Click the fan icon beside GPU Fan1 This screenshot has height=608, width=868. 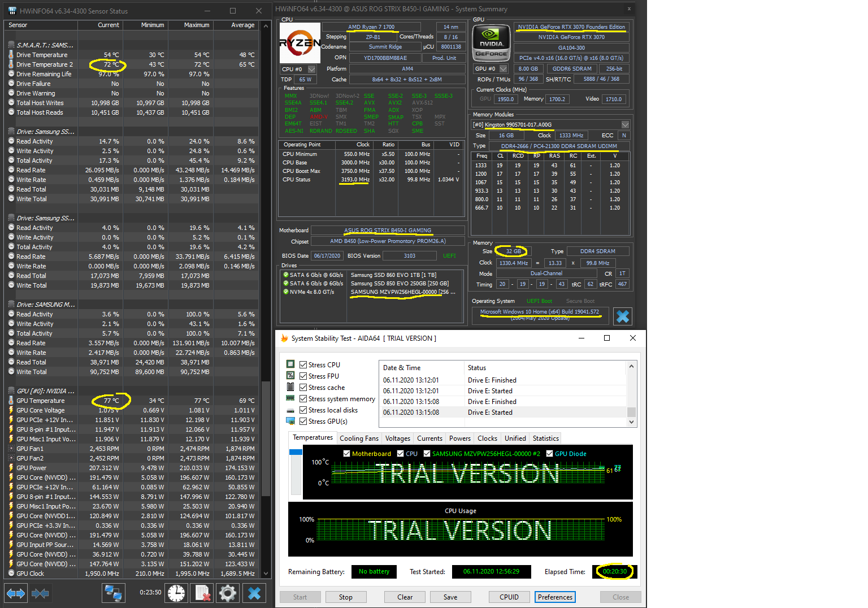point(11,449)
